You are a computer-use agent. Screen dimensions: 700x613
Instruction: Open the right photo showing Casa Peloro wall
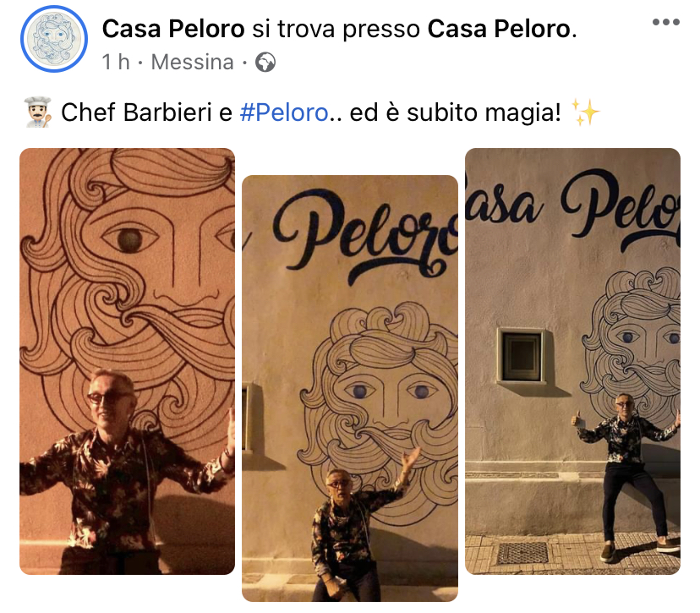(573, 361)
